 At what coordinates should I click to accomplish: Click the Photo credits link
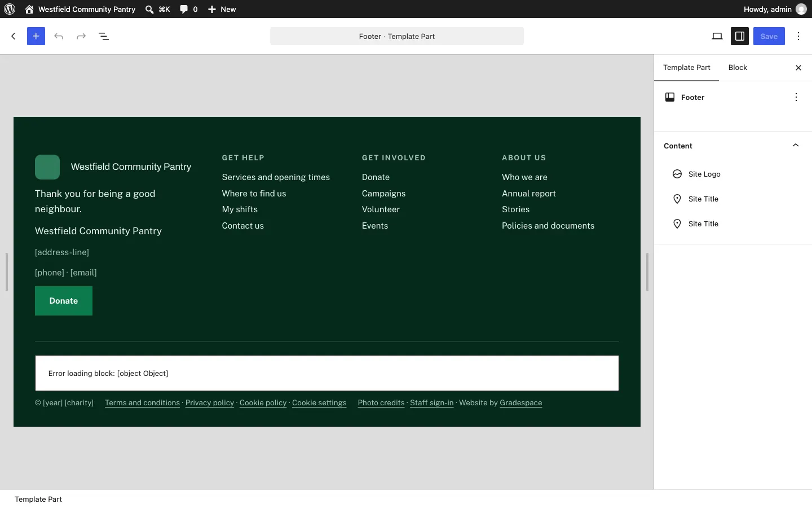point(381,403)
